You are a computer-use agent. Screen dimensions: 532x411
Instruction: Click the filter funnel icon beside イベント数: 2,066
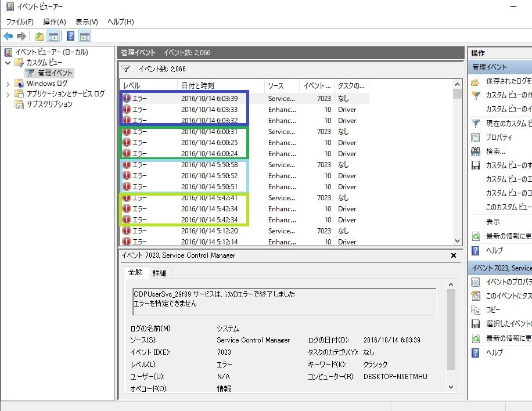pyautogui.click(x=126, y=69)
